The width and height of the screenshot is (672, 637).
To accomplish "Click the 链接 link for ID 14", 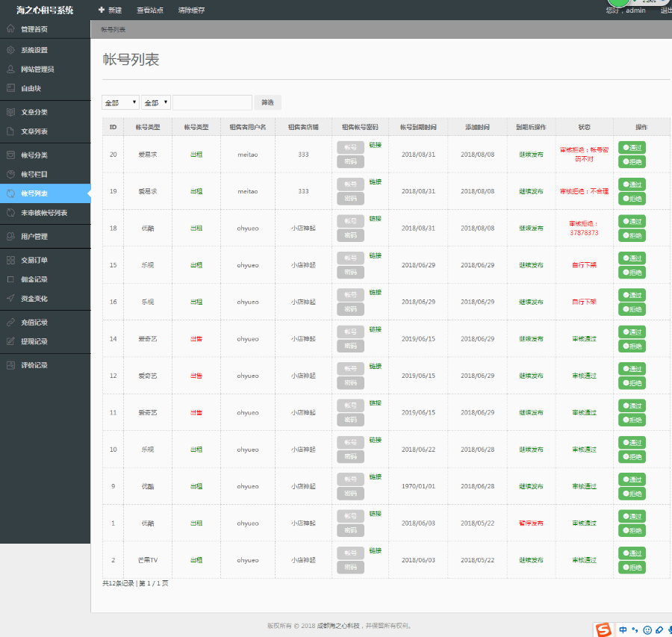I will [375, 329].
